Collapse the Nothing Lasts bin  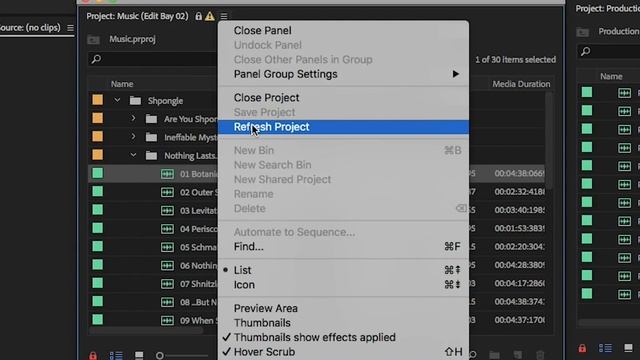(x=133, y=155)
